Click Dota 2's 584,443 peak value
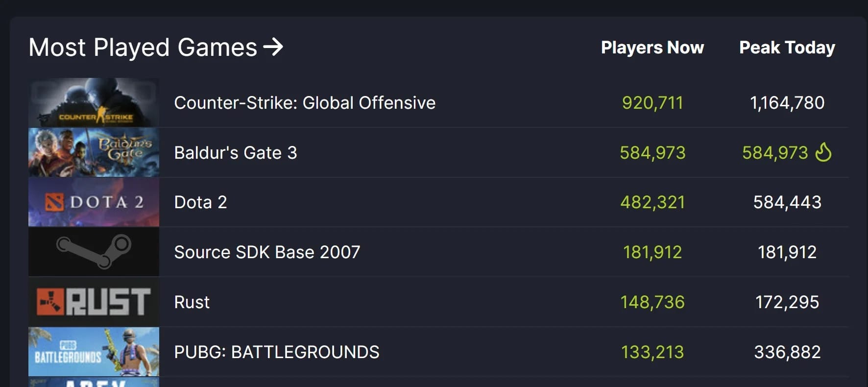The image size is (868, 387). (787, 202)
